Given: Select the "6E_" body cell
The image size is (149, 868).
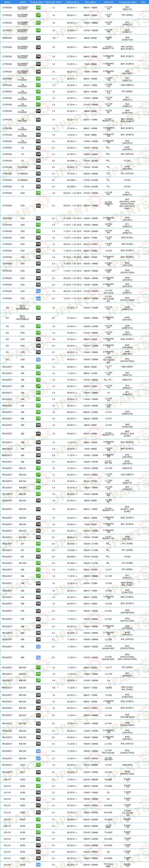Looking at the screenshot, I should [108, 563].
